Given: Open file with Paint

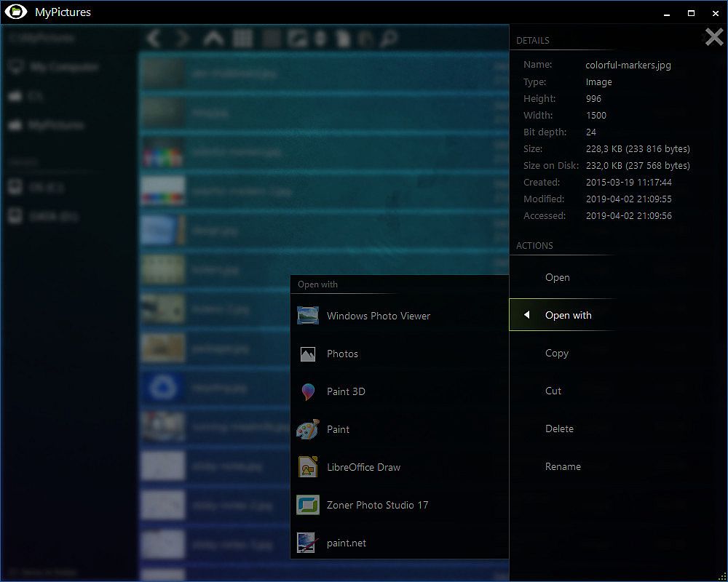Looking at the screenshot, I should tap(399, 429).
